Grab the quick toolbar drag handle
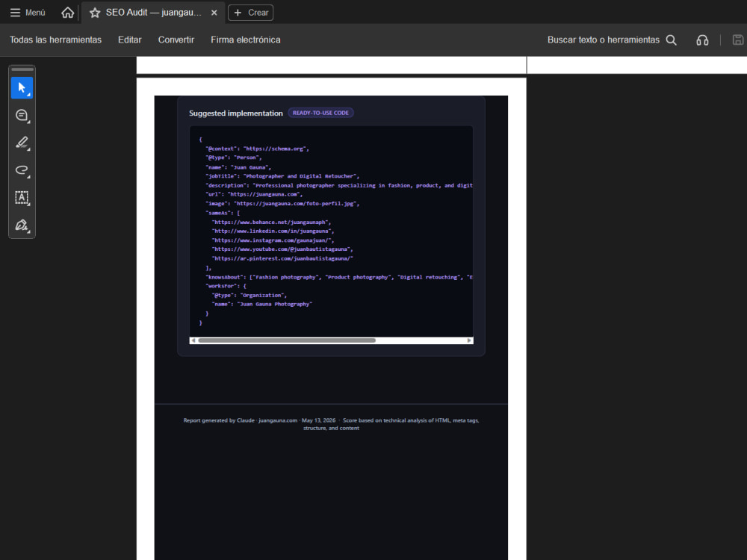747x560 pixels. point(22,69)
